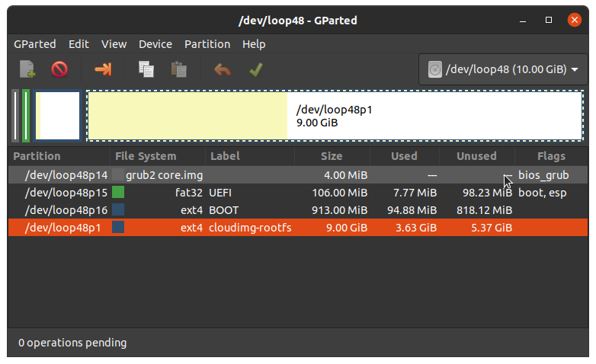The image size is (596, 364).
Task: Click the Resize/Move orange arrow icon
Action: pos(103,69)
